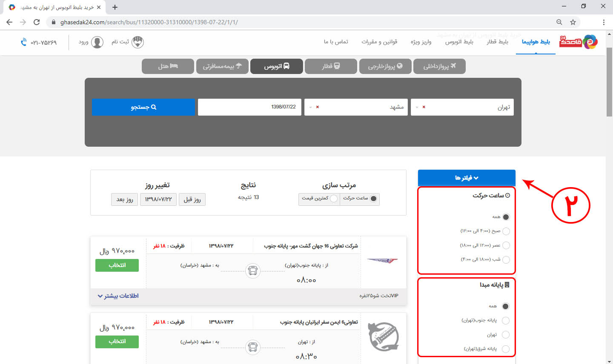Image resolution: width=613 pixels, height=364 pixels.
Task: Click the bus icon in 08:30 trip route
Action: click(x=253, y=347)
